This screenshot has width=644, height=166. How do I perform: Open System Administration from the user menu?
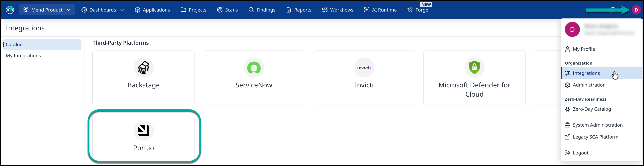601,125
